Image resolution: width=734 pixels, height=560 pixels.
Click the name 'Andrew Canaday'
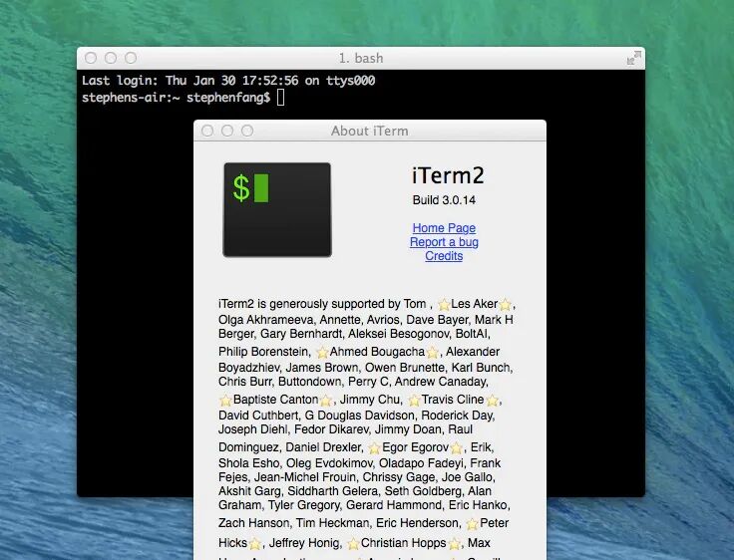click(x=441, y=382)
